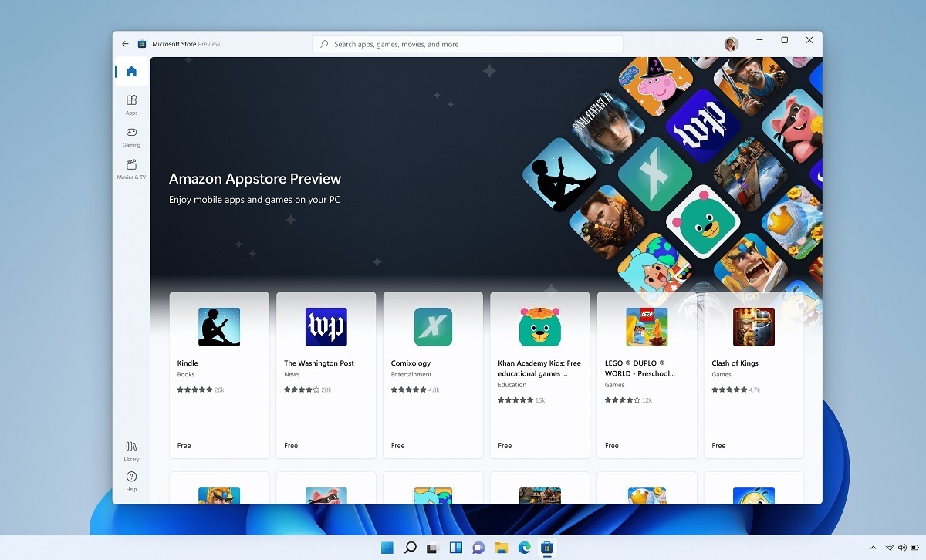Click Education category under Khan Academy
Screen dimensions: 926x560
tap(512, 385)
